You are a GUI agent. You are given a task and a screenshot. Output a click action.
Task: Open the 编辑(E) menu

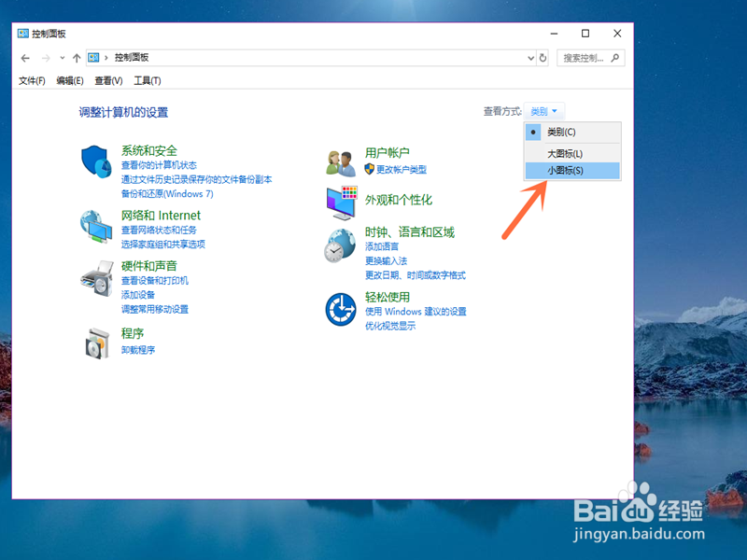(70, 81)
